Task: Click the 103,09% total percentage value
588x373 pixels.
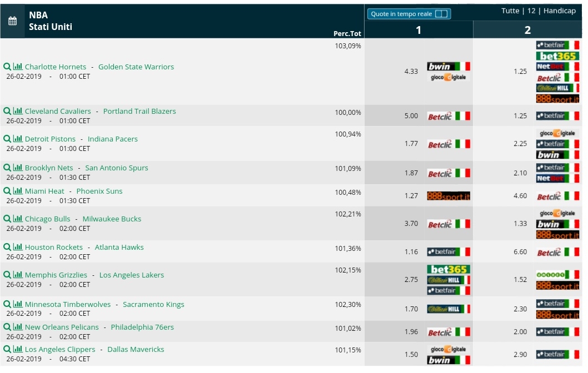Action: (x=348, y=46)
